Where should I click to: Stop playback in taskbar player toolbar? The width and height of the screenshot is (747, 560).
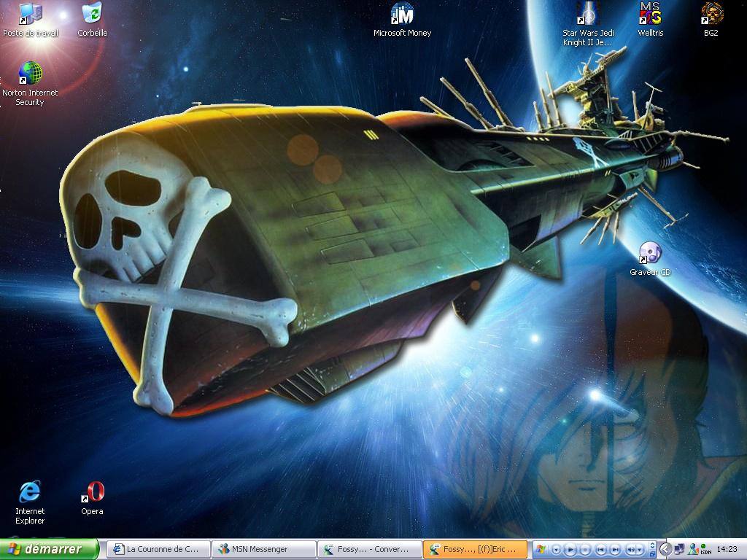586,550
